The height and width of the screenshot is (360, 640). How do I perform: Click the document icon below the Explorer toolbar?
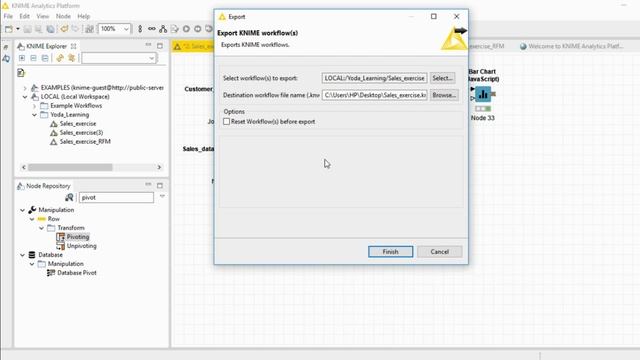pyautogui.click(x=21, y=73)
